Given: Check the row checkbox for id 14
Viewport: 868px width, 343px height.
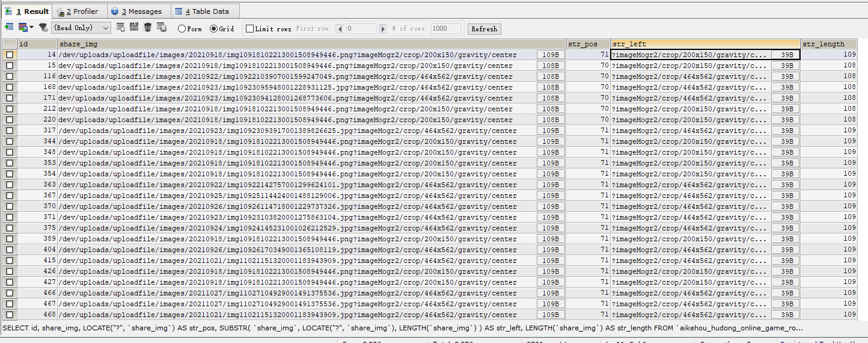Looking at the screenshot, I should click(x=10, y=55).
